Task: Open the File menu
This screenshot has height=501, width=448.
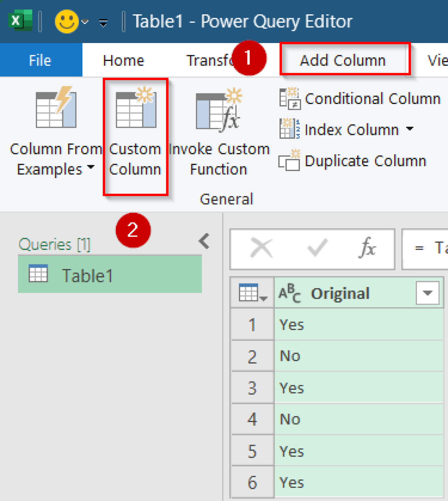Action: click(40, 60)
